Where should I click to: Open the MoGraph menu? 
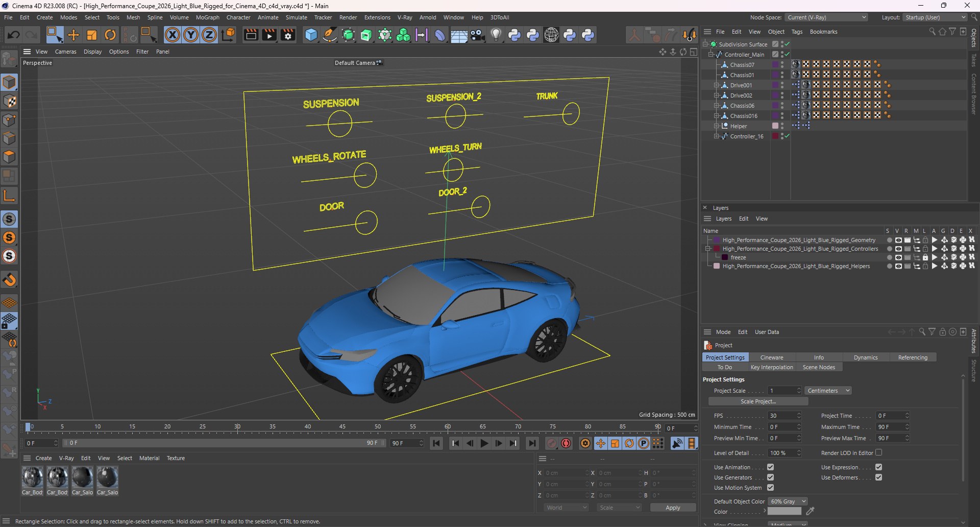point(207,17)
